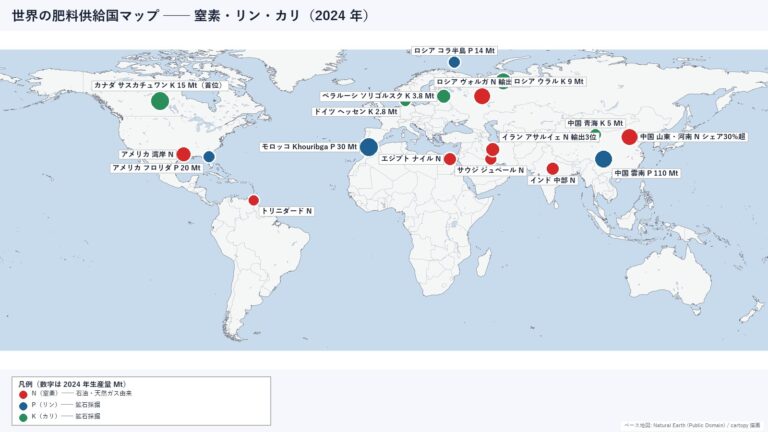Select the blue Florida phosphate marker
This screenshot has height=432, width=768.
[209, 157]
